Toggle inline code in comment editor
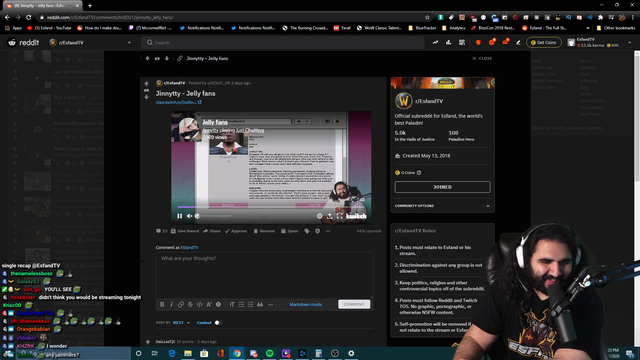 (200, 304)
